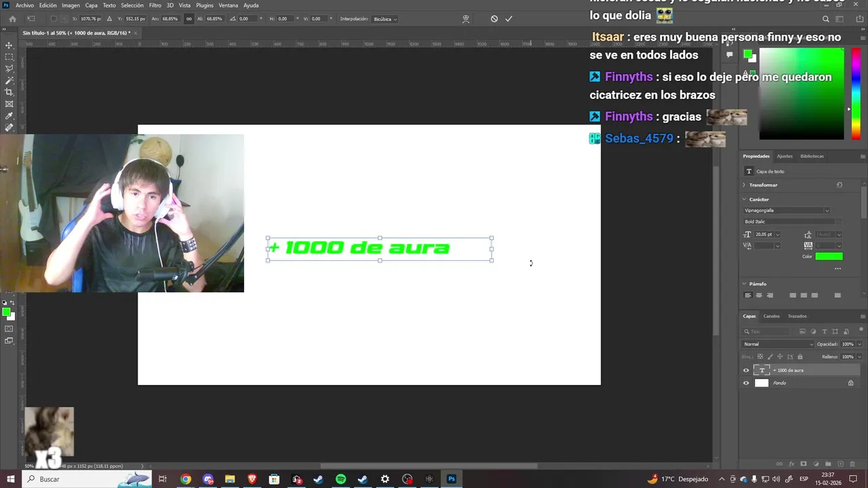Viewport: 868px width, 488px height.
Task: Toggle lock transparent pixels
Action: tap(759, 357)
